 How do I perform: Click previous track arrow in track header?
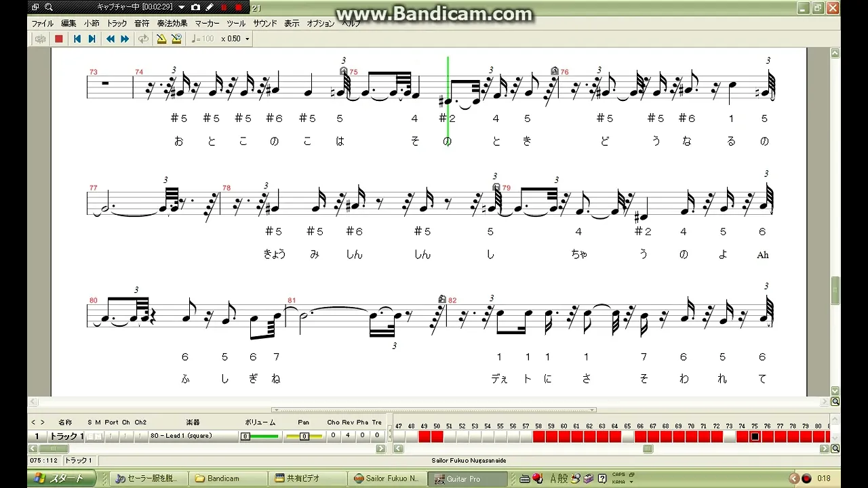coord(34,422)
